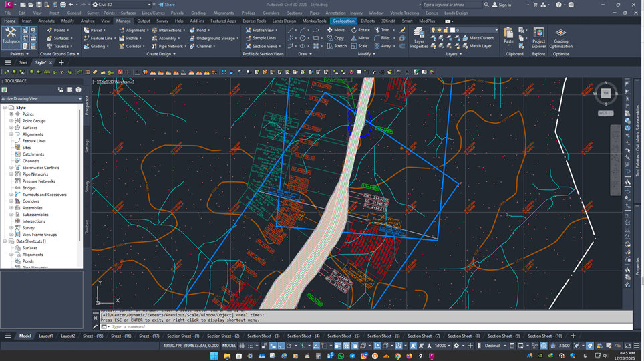Image resolution: width=644 pixels, height=361 pixels.
Task: Choose the Rotate tool
Action: click(x=359, y=30)
